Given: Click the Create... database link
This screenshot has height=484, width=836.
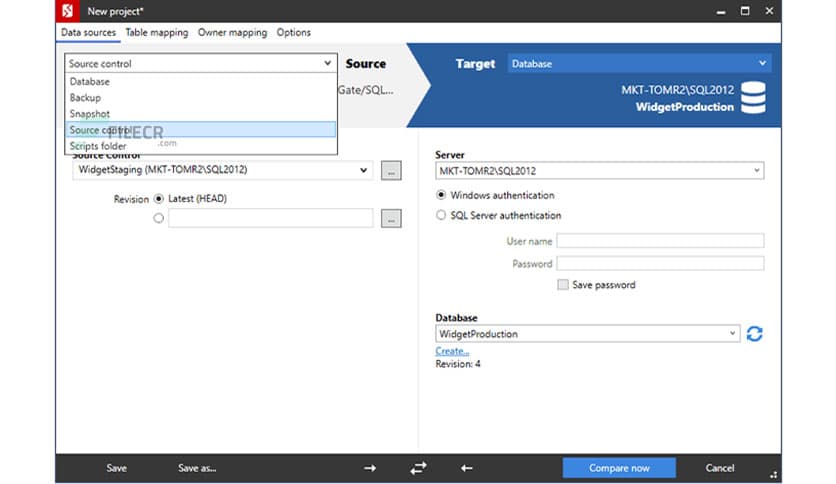Looking at the screenshot, I should [452, 351].
